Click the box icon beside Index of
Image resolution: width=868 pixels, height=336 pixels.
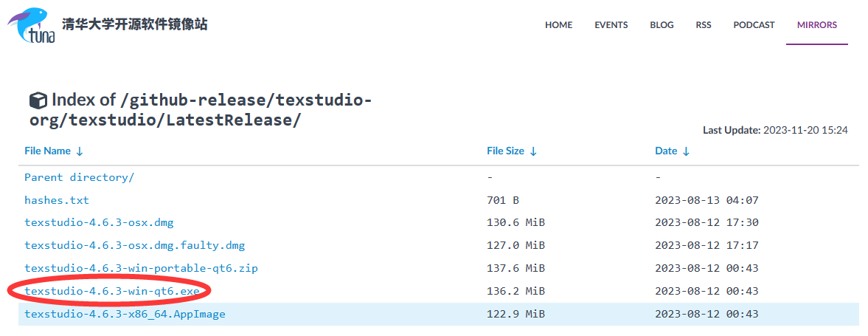[x=38, y=101]
